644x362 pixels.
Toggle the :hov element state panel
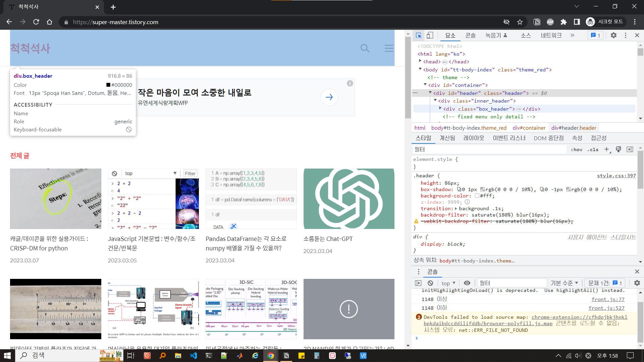pyautogui.click(x=577, y=149)
